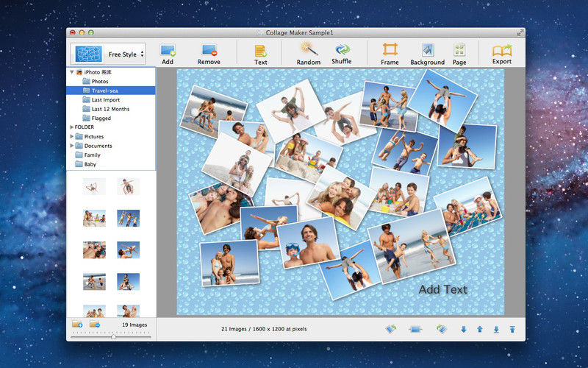Collapse the iPhoto library tree

coord(71,71)
